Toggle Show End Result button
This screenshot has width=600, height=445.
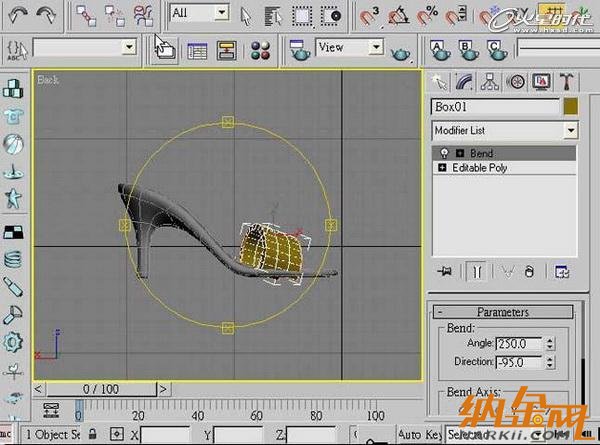[479, 271]
